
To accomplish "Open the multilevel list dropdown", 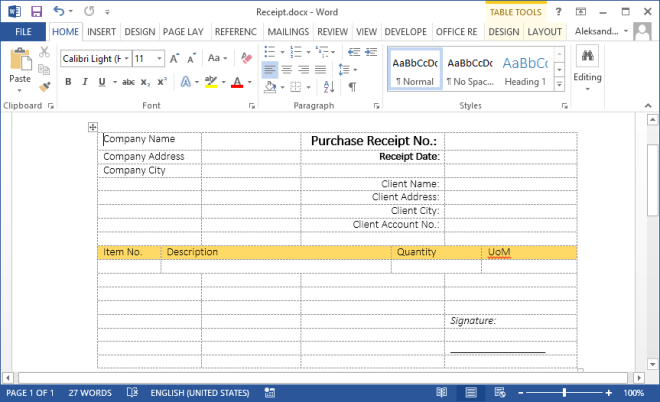I will [x=333, y=52].
